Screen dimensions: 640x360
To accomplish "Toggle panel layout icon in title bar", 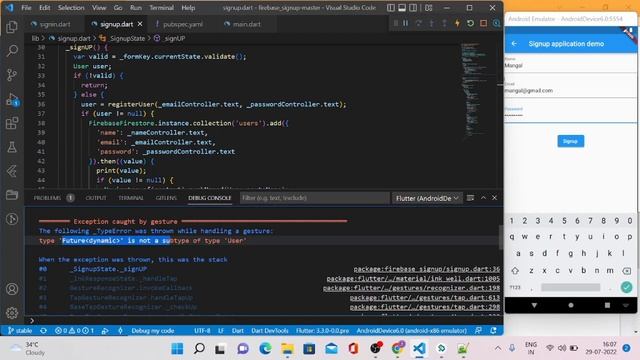I will click(402, 8).
